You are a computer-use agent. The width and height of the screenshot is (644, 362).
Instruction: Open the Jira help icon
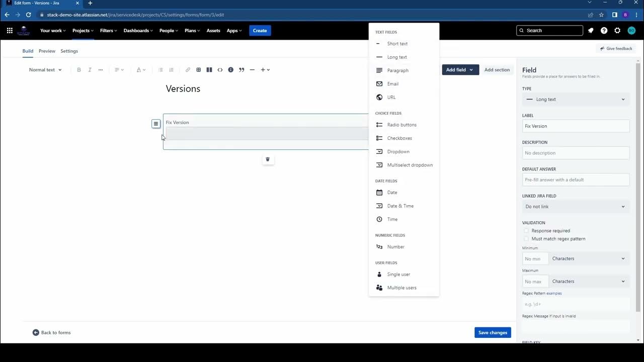604,31
